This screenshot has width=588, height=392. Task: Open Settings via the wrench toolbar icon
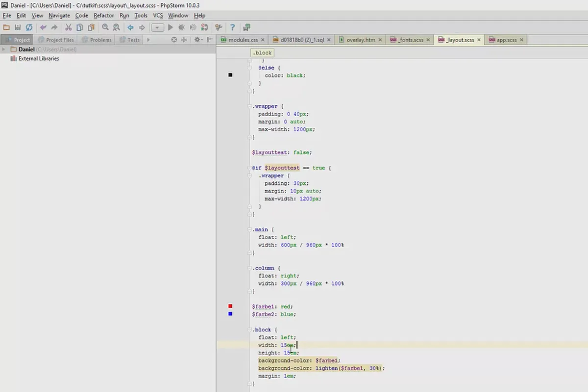coord(219,28)
